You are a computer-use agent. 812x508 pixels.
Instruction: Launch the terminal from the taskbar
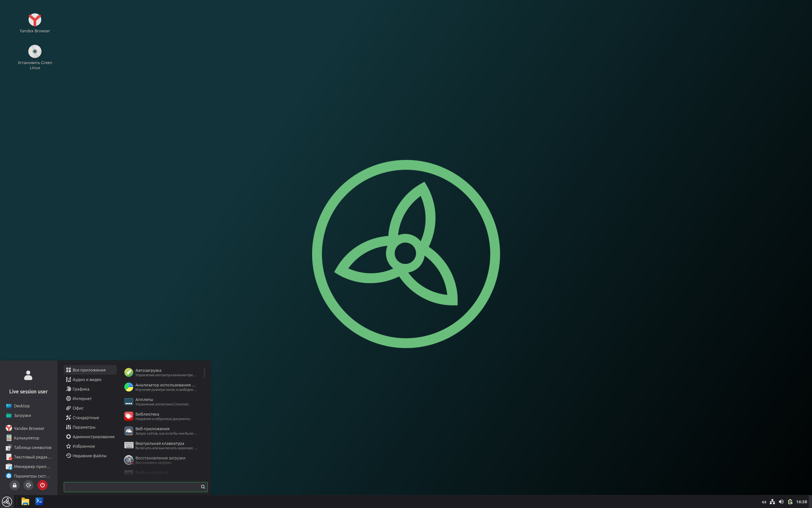(39, 501)
